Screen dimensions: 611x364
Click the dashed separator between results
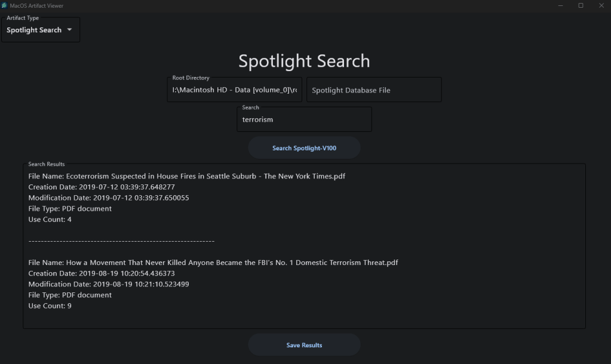coord(121,241)
